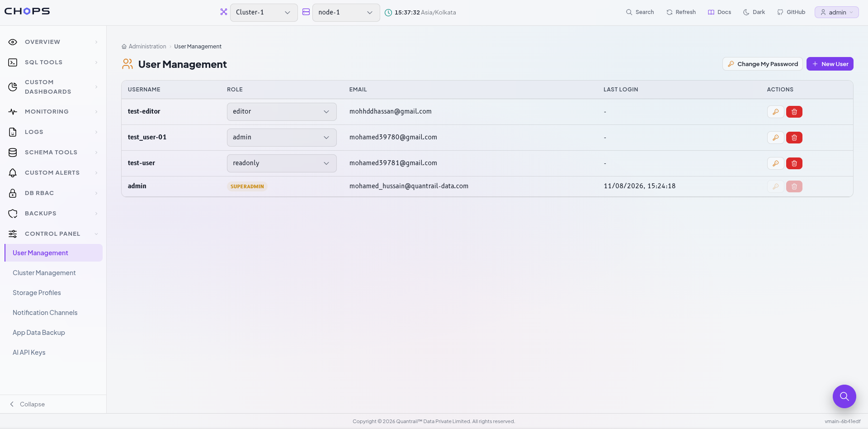868x429 pixels.
Task: Open the node-1 dropdown
Action: [346, 13]
